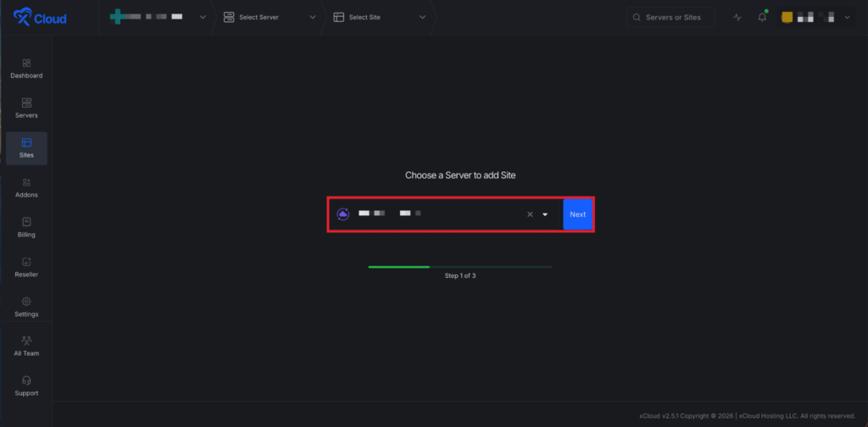Open Settings gear in sidebar
The image size is (868, 427).
26,302
